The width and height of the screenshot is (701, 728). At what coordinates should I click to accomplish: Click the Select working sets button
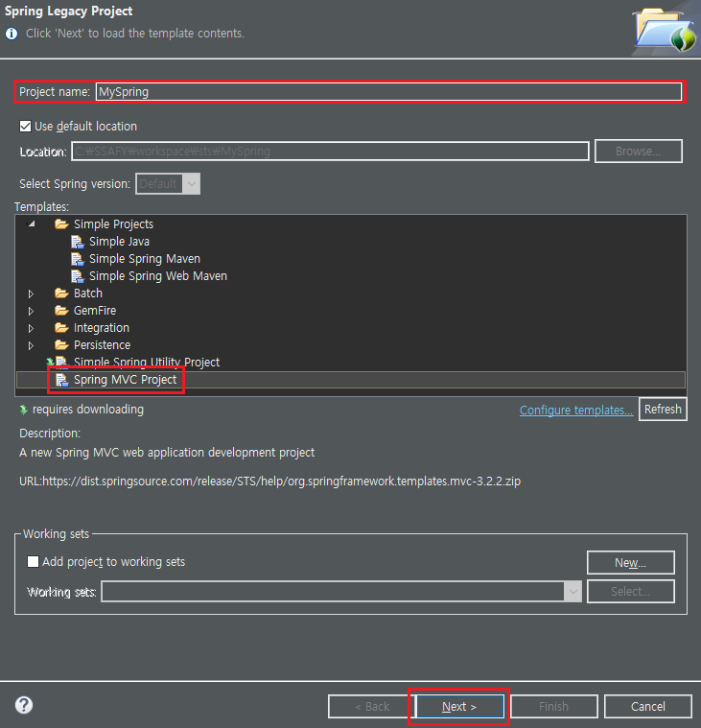(630, 592)
